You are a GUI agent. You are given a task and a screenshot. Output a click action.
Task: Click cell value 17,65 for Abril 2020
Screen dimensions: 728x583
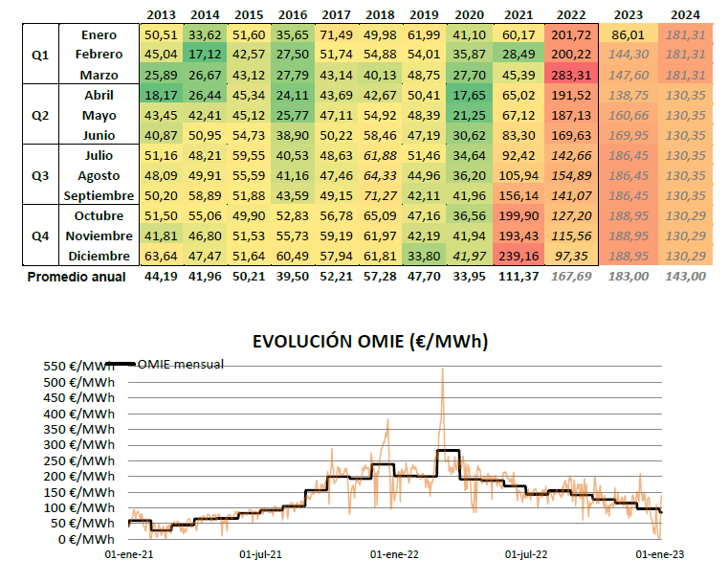(x=469, y=95)
